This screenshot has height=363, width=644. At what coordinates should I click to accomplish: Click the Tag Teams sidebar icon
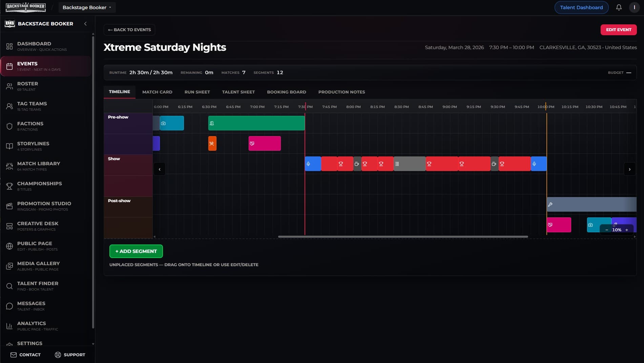point(9,106)
